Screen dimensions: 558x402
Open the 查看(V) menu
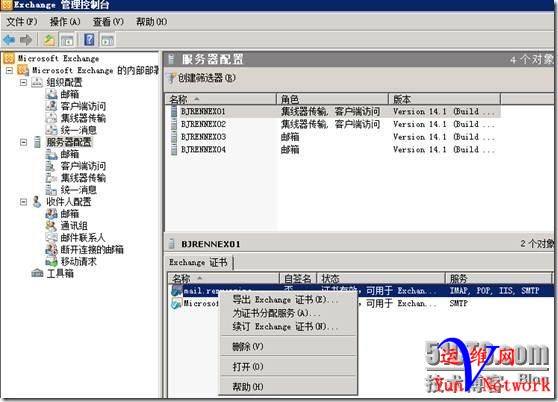108,22
